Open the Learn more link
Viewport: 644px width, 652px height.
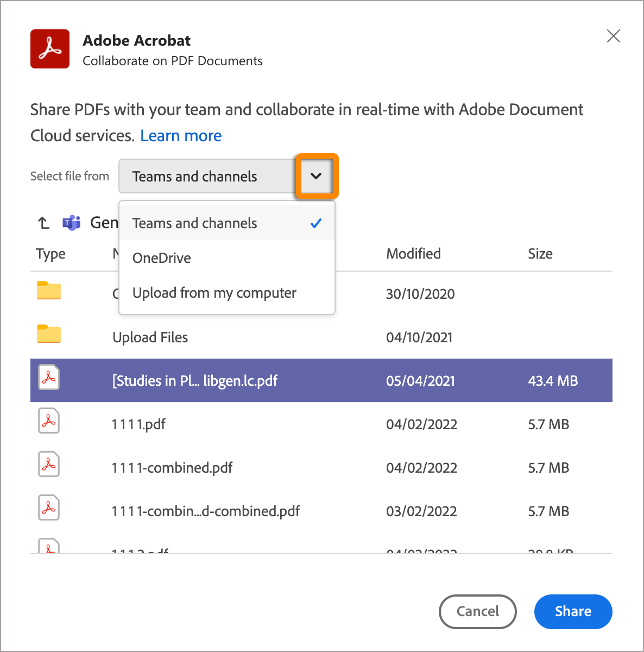[181, 135]
